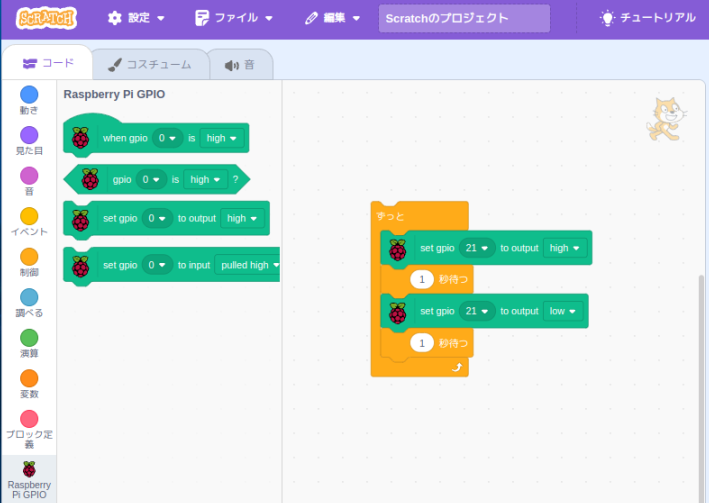Image resolution: width=709 pixels, height=503 pixels.
Task: Open pin dropdown in palette 'set gpio to output'
Action: 157,218
